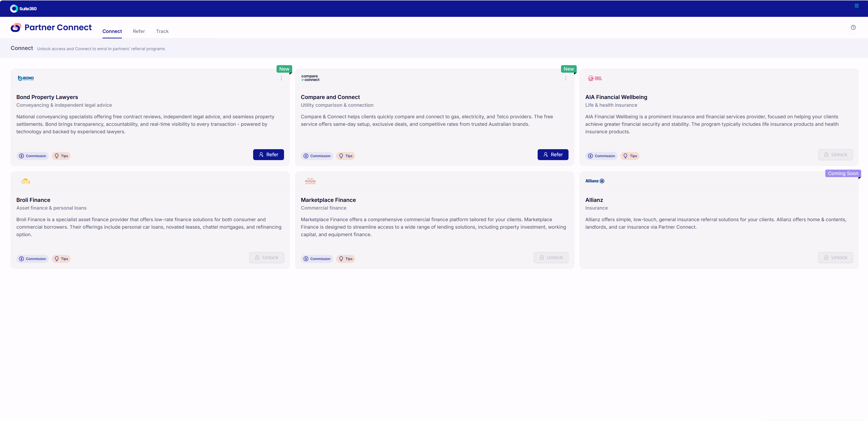Click the Partner Connect logo icon
This screenshot has height=421, width=868.
coord(16,27)
